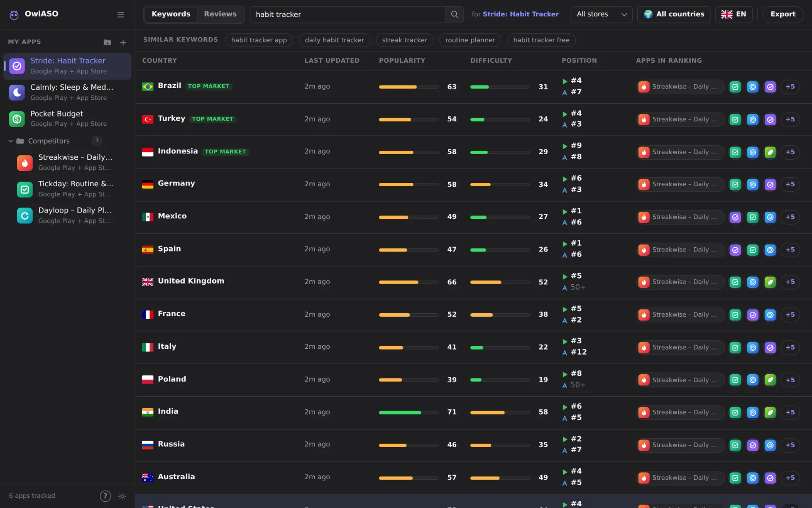
Task: Click the Dayloop app icon in sidebar
Action: point(25,215)
